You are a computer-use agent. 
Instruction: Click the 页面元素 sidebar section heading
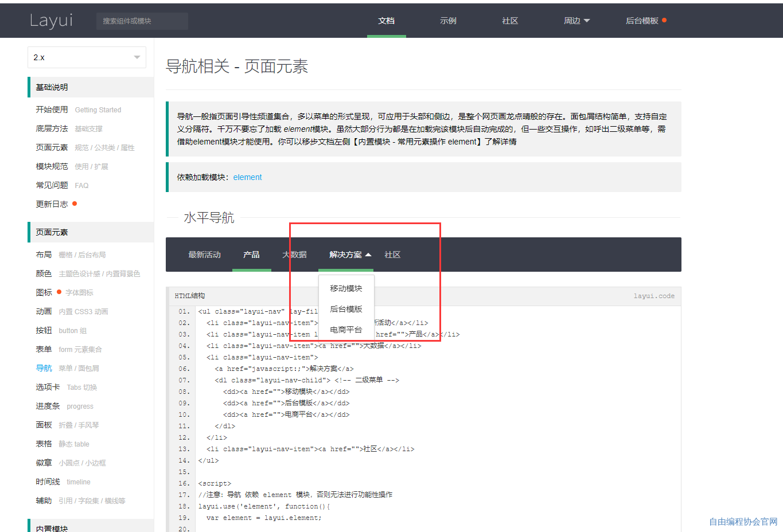click(91, 232)
